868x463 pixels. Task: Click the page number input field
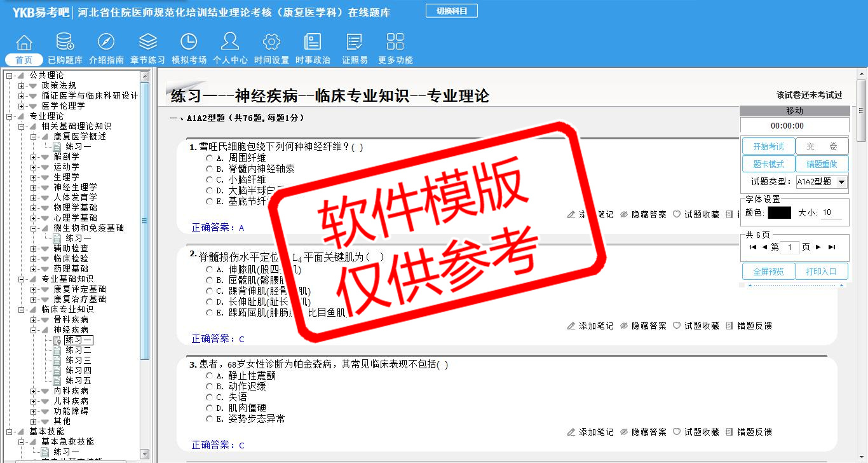click(789, 247)
